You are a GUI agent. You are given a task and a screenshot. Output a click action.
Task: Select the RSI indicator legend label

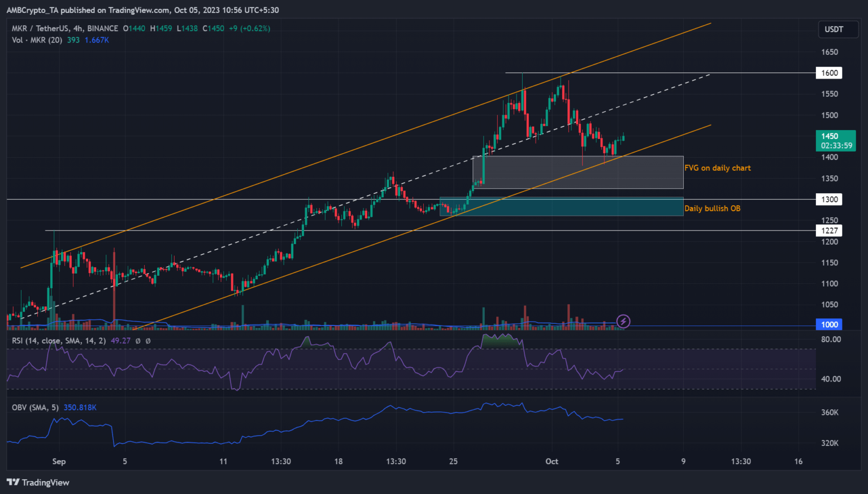pyautogui.click(x=59, y=341)
